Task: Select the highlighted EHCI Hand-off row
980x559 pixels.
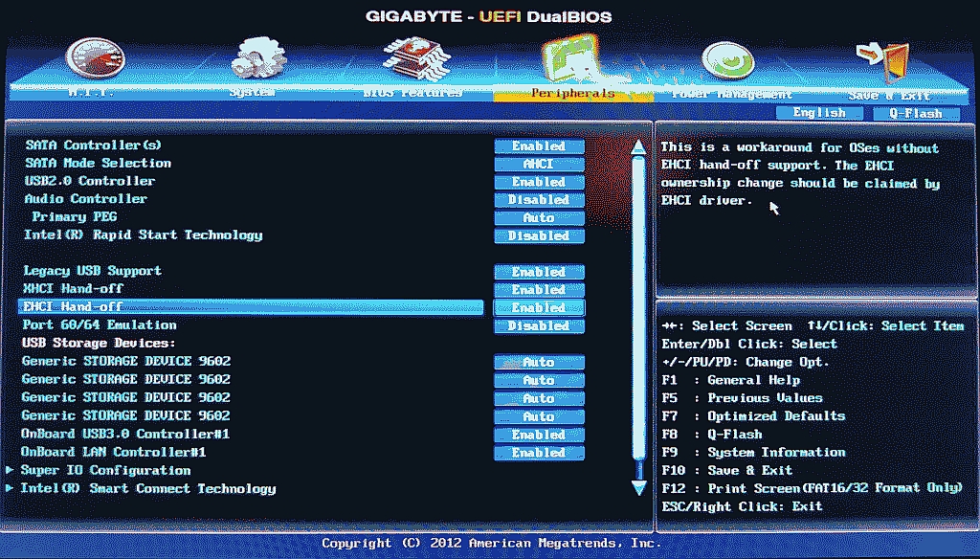Action: [251, 307]
